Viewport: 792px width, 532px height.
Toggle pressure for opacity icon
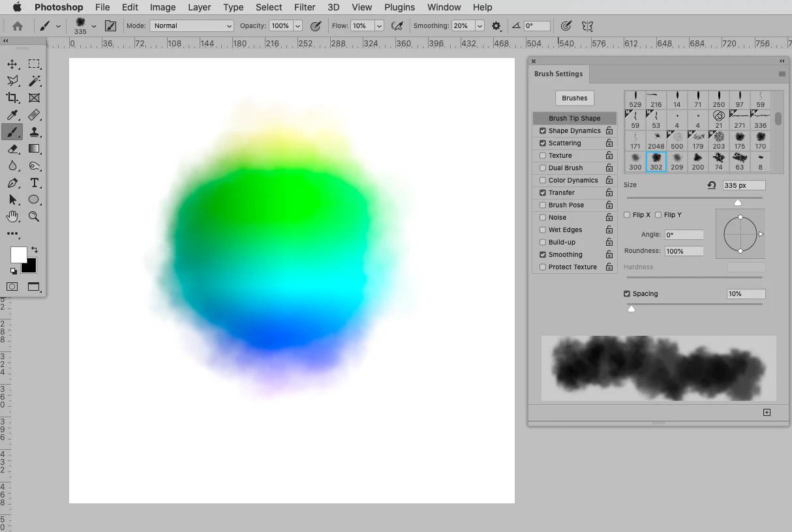(x=316, y=26)
